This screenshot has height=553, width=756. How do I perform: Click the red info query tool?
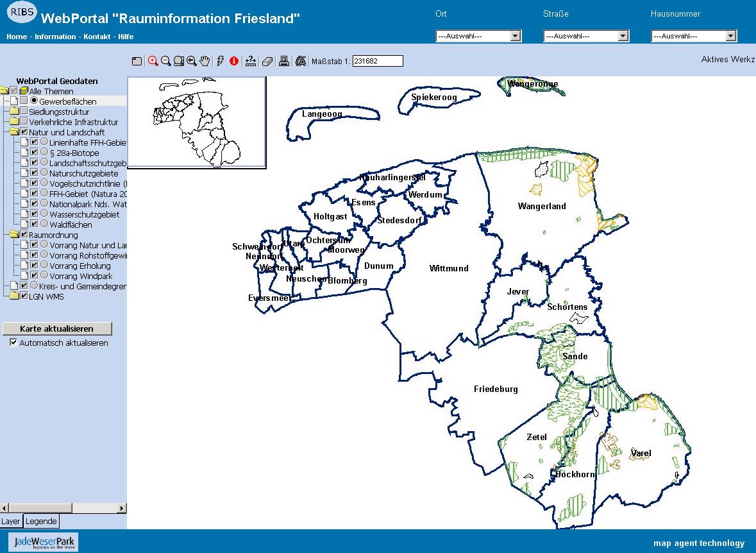[x=234, y=61]
